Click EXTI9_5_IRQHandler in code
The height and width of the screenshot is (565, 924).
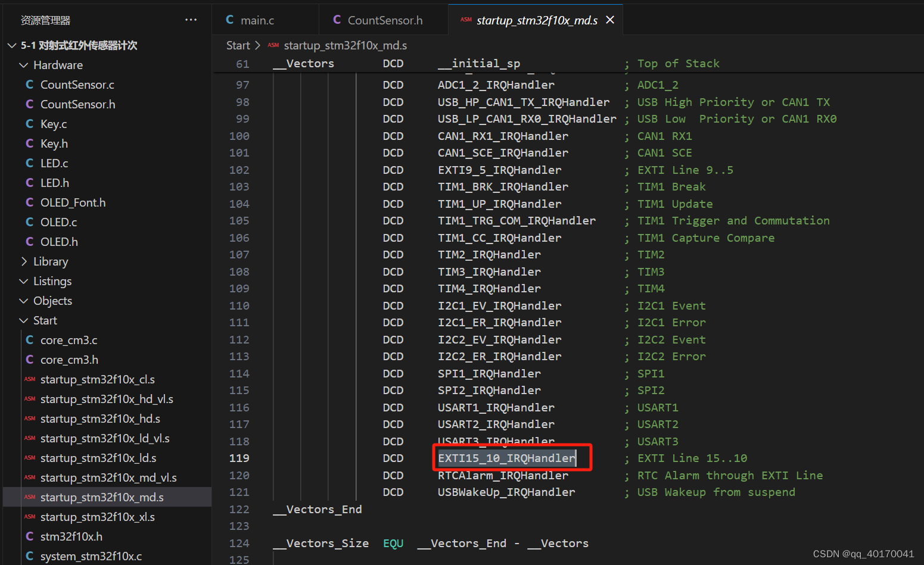500,170
